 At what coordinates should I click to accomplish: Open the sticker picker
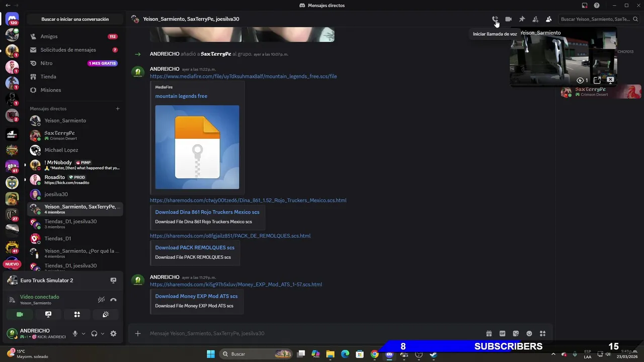click(516, 333)
